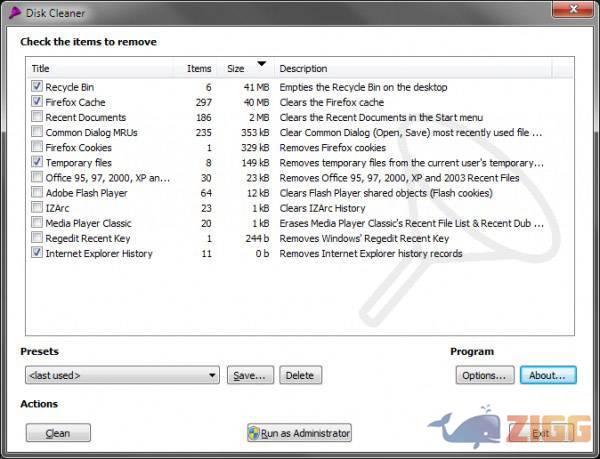Toggle the Internet Explorer History checkbox
The width and height of the screenshot is (600, 459).
pos(37,253)
